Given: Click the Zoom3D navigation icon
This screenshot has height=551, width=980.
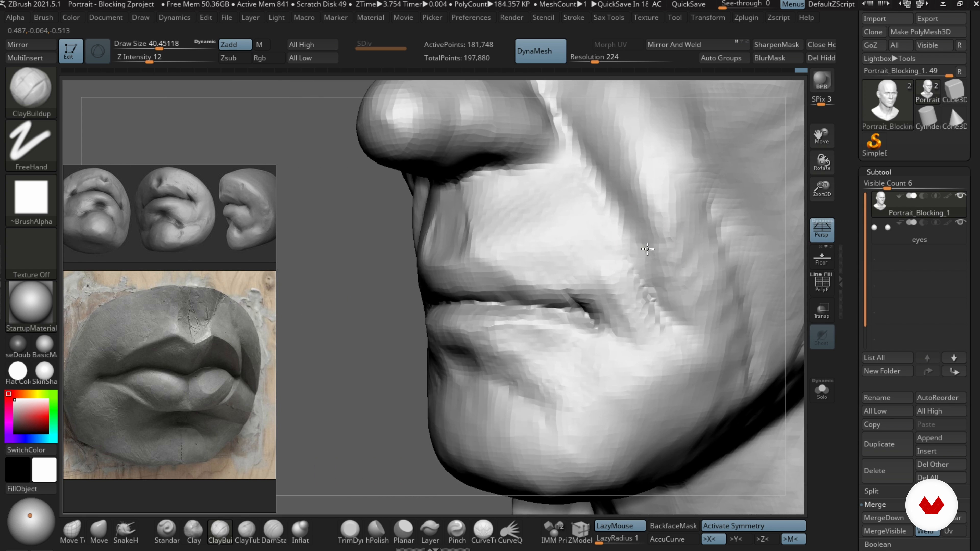Looking at the screenshot, I should click(822, 189).
